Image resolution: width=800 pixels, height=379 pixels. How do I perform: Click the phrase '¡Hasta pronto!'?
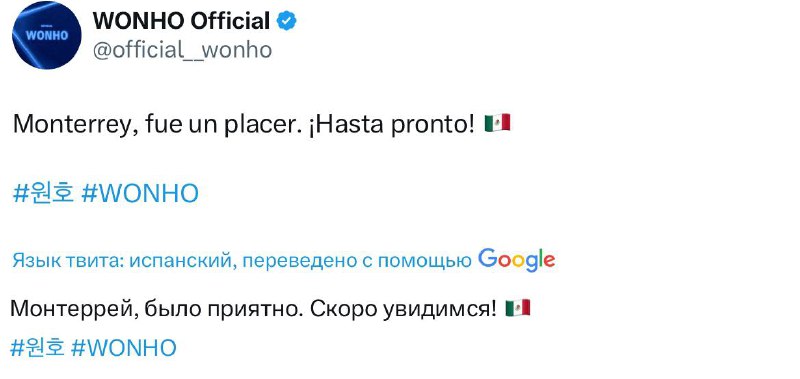[391, 124]
